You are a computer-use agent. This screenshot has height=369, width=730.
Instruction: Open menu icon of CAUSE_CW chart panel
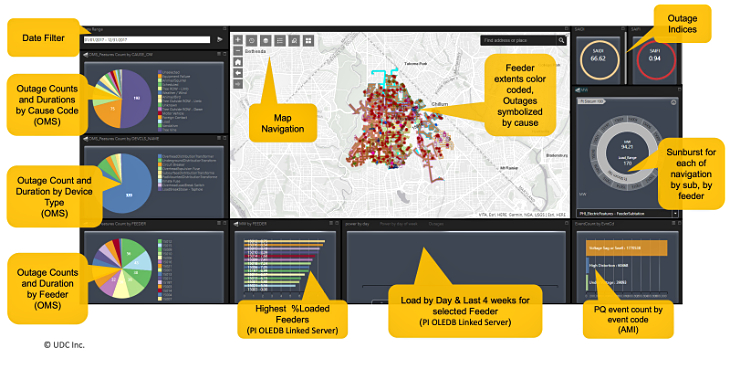(x=219, y=54)
